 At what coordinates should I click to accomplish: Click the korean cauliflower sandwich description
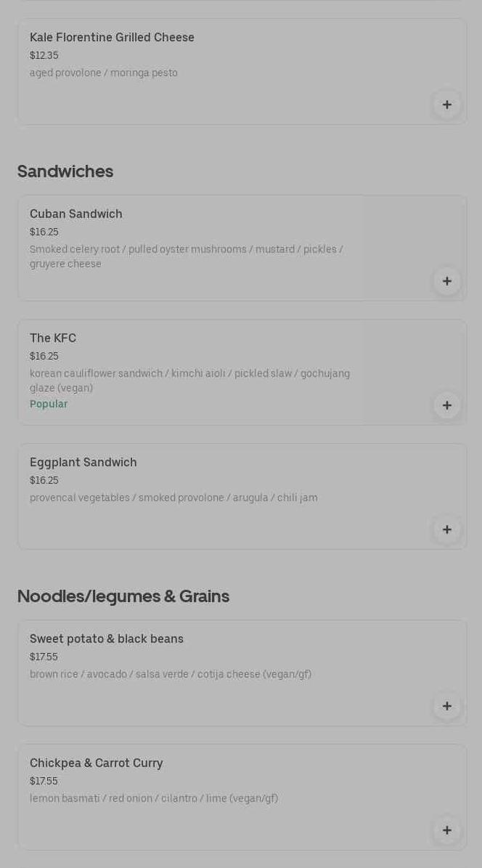click(189, 381)
